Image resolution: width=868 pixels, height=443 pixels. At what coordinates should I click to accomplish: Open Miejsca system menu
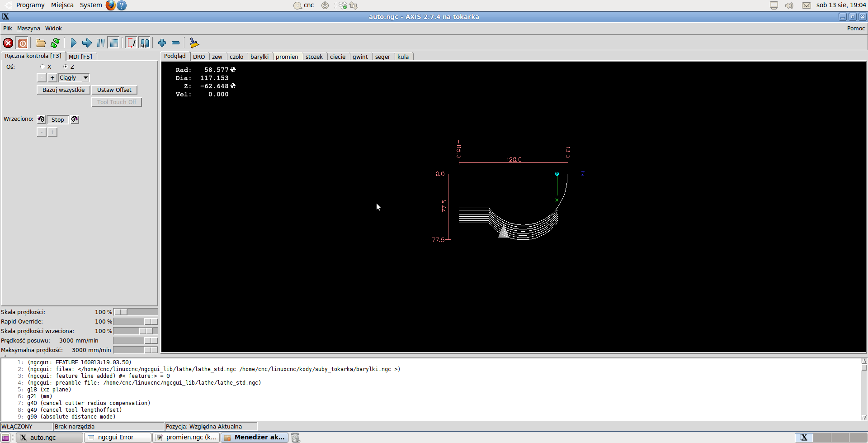[62, 5]
